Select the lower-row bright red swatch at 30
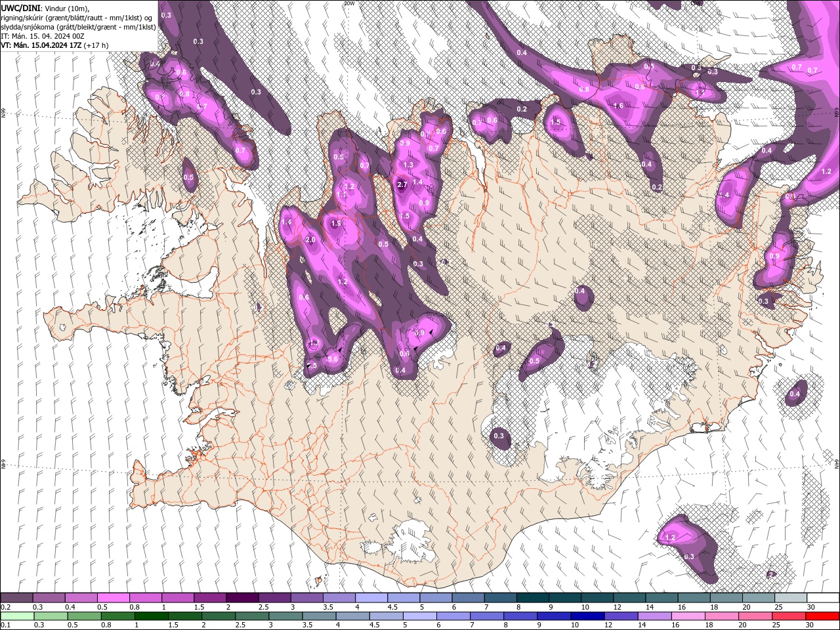This screenshot has width=840, height=630. (x=823, y=616)
